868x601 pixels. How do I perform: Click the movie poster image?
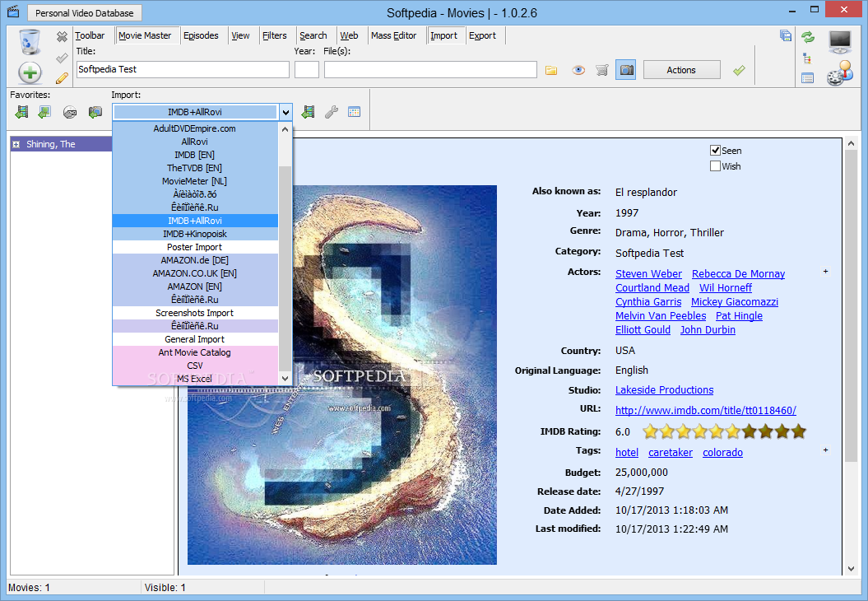pos(342,375)
